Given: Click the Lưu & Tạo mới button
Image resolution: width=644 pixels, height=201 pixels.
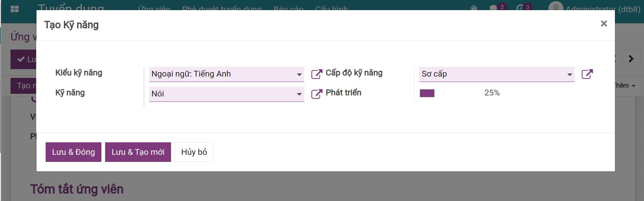Looking at the screenshot, I should [x=138, y=152].
